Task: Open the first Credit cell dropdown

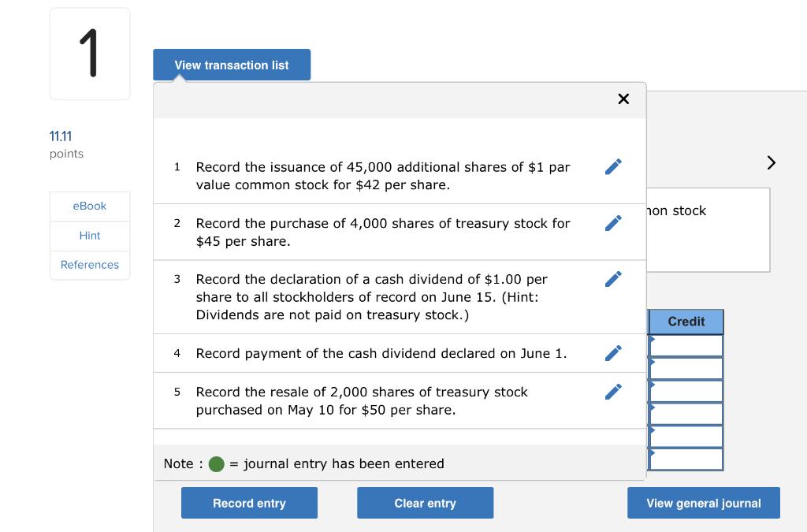Action: coord(685,344)
